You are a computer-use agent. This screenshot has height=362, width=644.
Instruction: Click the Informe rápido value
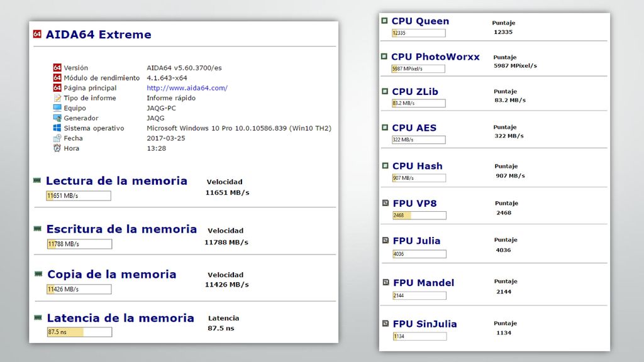tap(171, 98)
